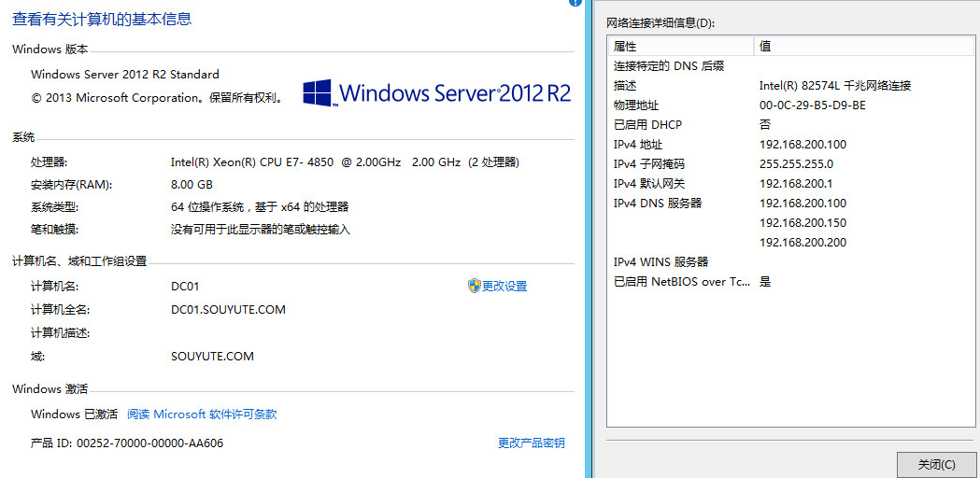The height and width of the screenshot is (478, 980).
Task: Click the computer name DC01
Action: [x=184, y=287]
